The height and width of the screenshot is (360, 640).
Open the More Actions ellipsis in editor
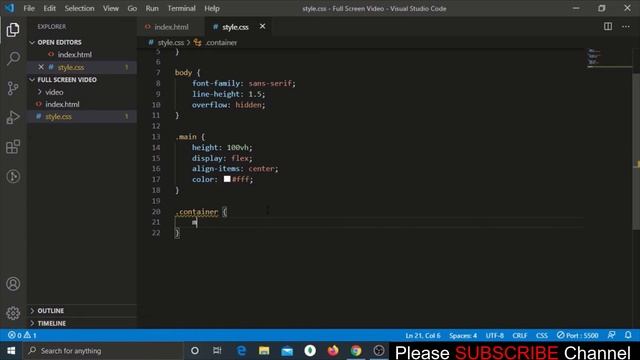point(626,27)
